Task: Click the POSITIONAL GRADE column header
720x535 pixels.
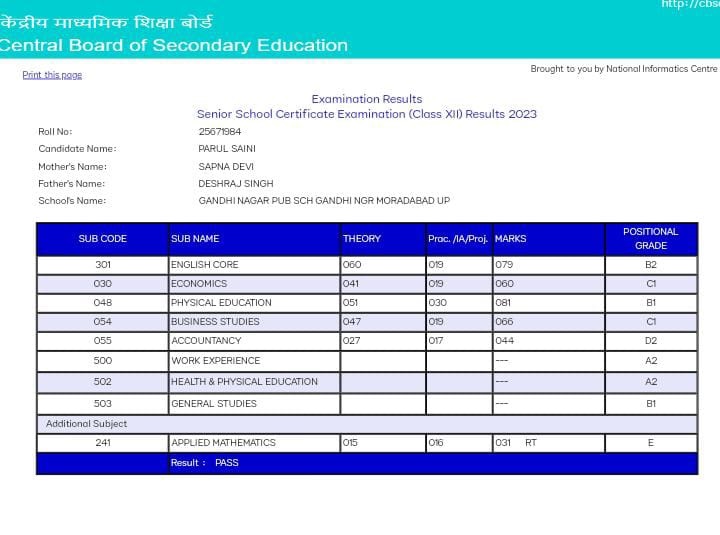Action: (651, 238)
